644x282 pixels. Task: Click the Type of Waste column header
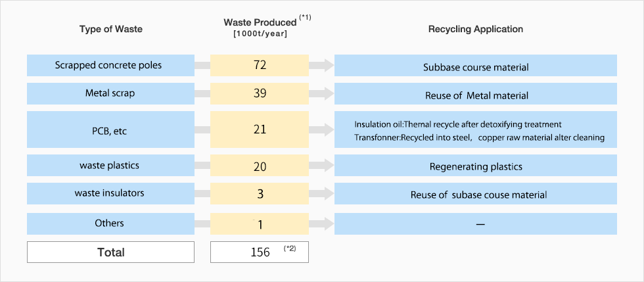point(110,29)
